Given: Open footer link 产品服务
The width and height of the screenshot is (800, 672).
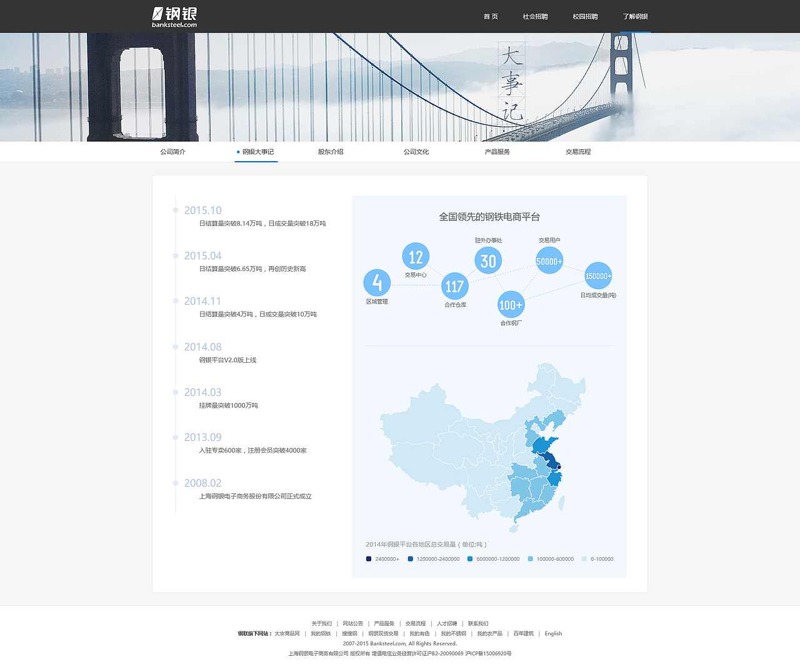Looking at the screenshot, I should [384, 623].
